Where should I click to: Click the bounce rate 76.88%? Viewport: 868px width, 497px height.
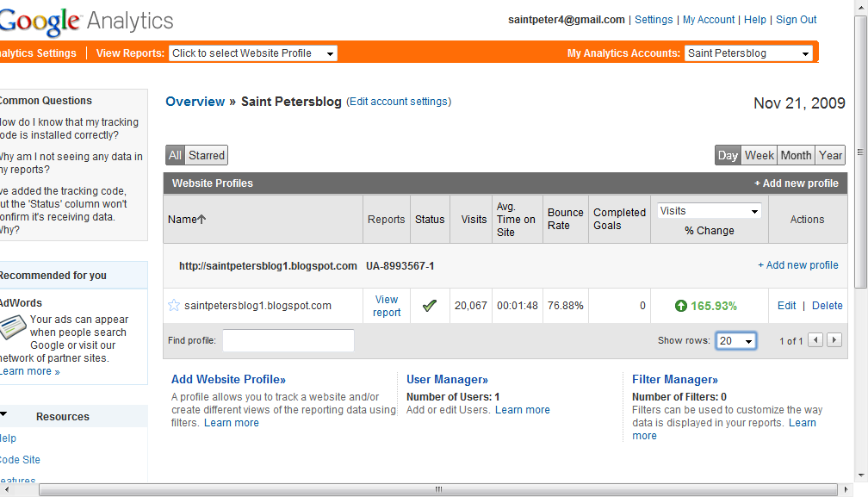(565, 306)
